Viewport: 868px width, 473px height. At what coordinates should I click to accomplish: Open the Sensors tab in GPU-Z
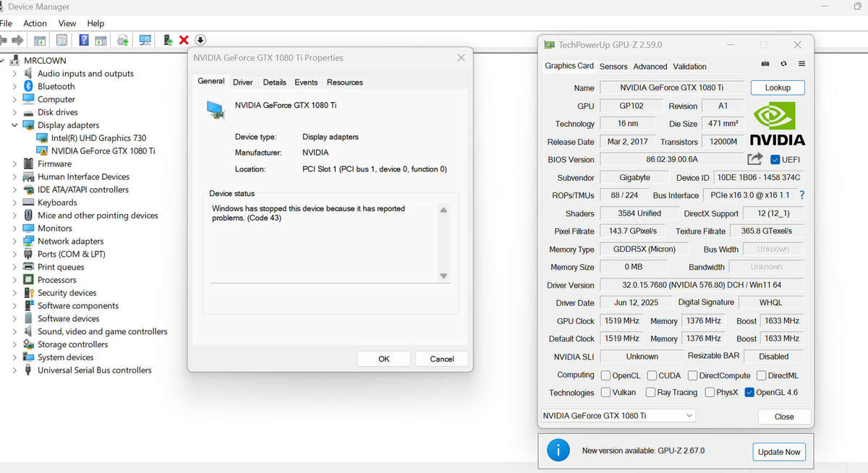point(613,67)
